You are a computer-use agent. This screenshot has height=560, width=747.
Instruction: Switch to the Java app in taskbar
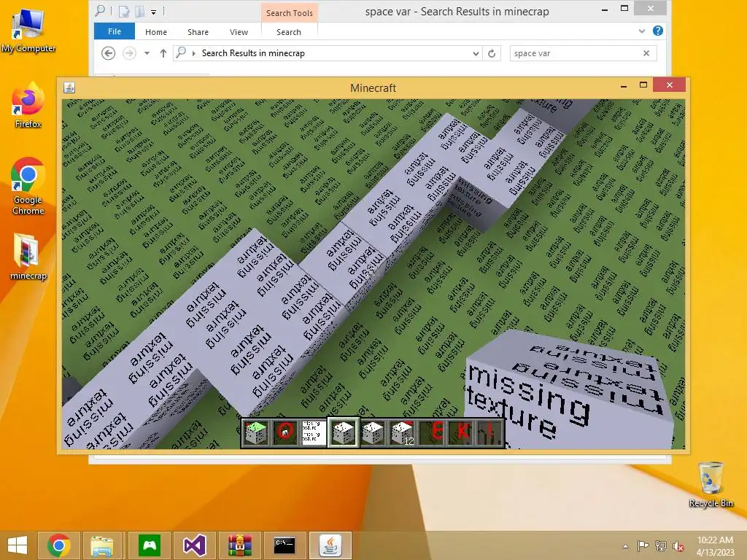[x=330, y=545]
